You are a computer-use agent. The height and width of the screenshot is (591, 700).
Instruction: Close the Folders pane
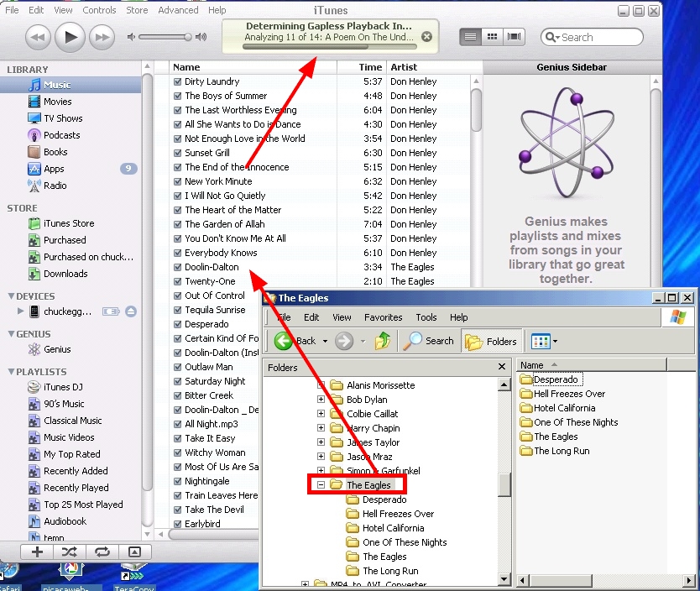click(x=502, y=367)
